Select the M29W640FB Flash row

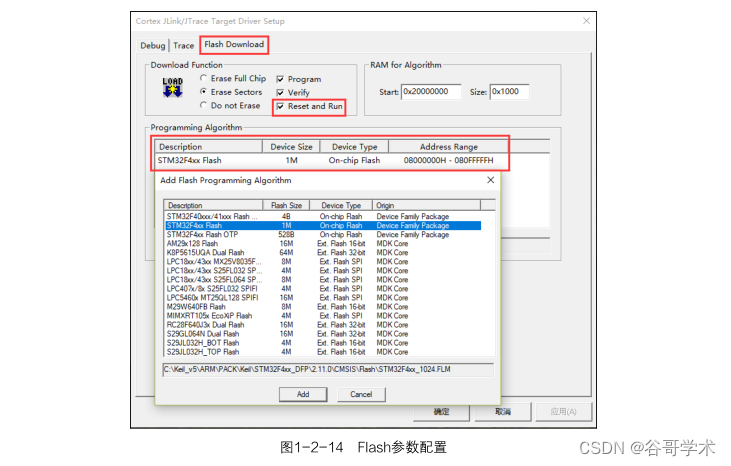323,307
